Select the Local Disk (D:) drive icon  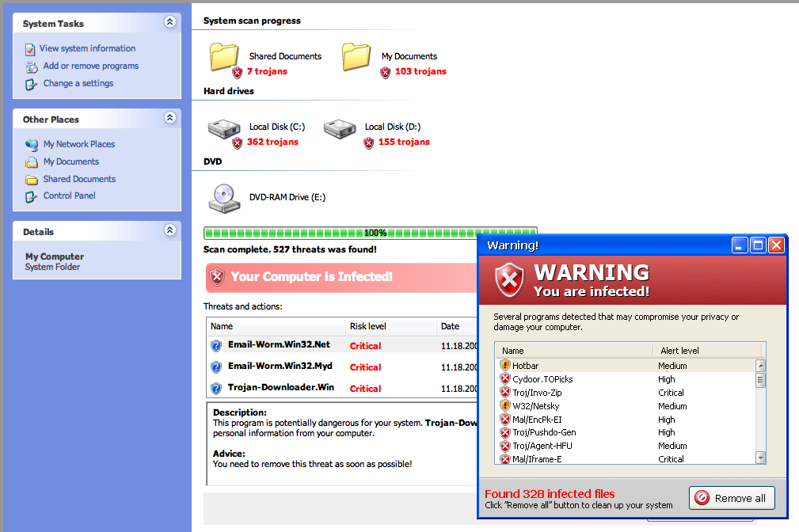coord(340,129)
